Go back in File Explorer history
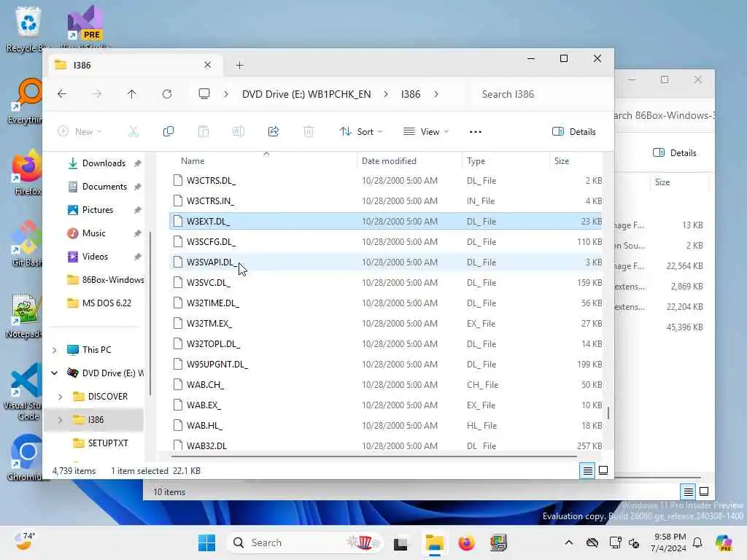This screenshot has height=560, width=747. pos(62,94)
